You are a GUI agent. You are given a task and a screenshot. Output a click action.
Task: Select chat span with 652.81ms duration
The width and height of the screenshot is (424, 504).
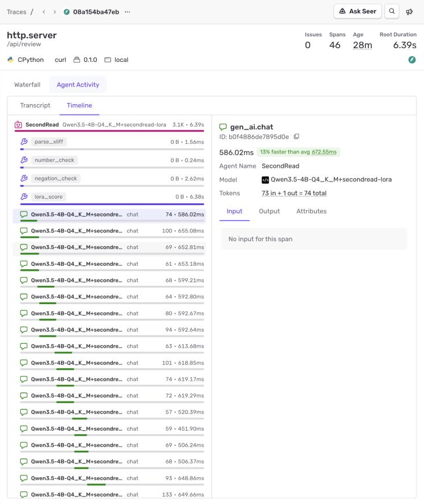109,249
